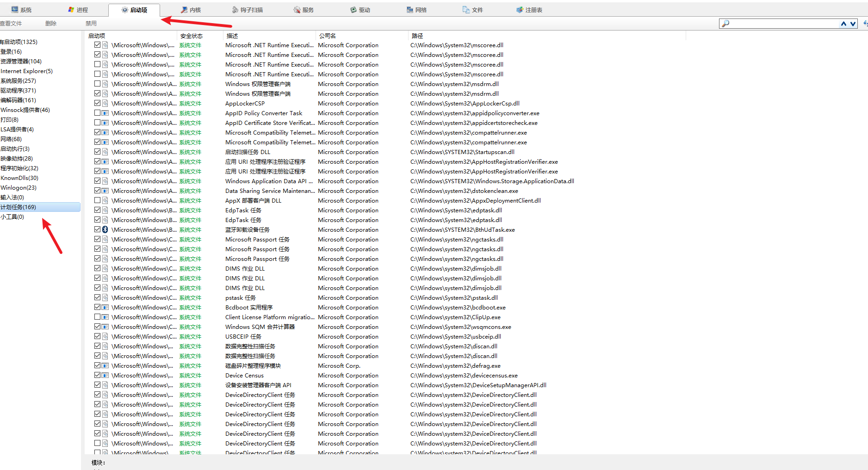Screen dimensions: 868x470
Task: Enable the AppID Policy Converter Task checkbox
Action: [97, 113]
